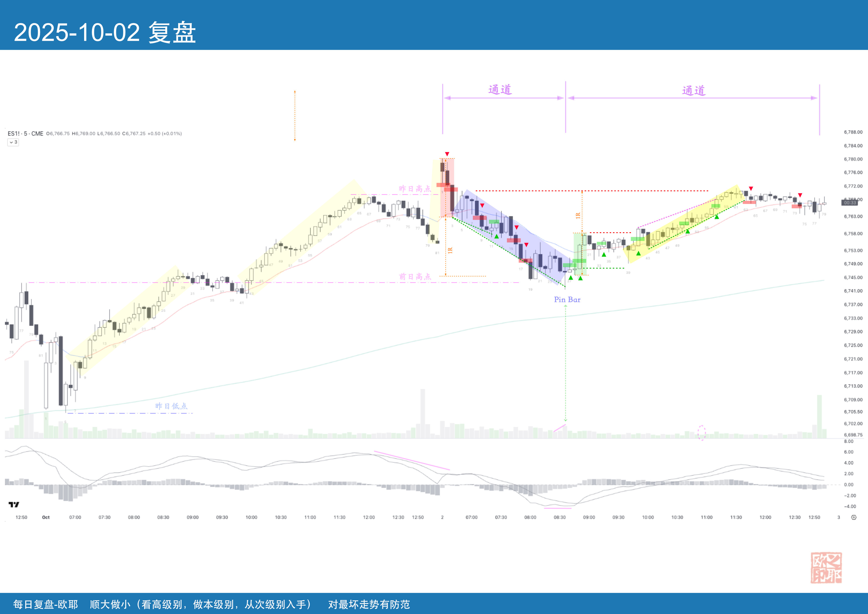Select orange dotted vertical line near top

[295, 115]
